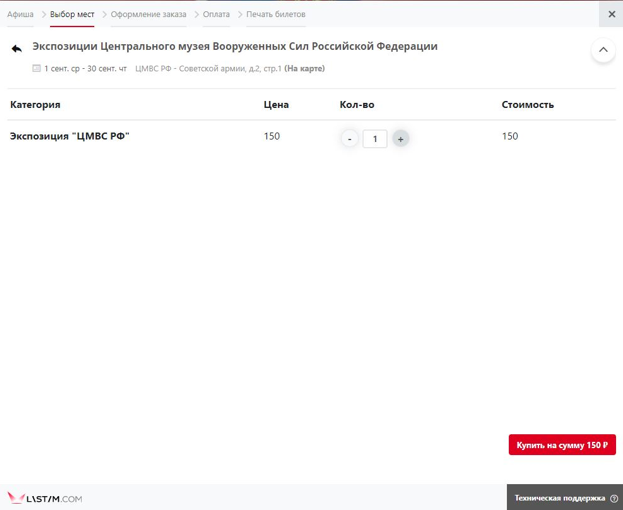Increase ticket quantity with the plus button
This screenshot has height=510, width=623.
coord(400,139)
